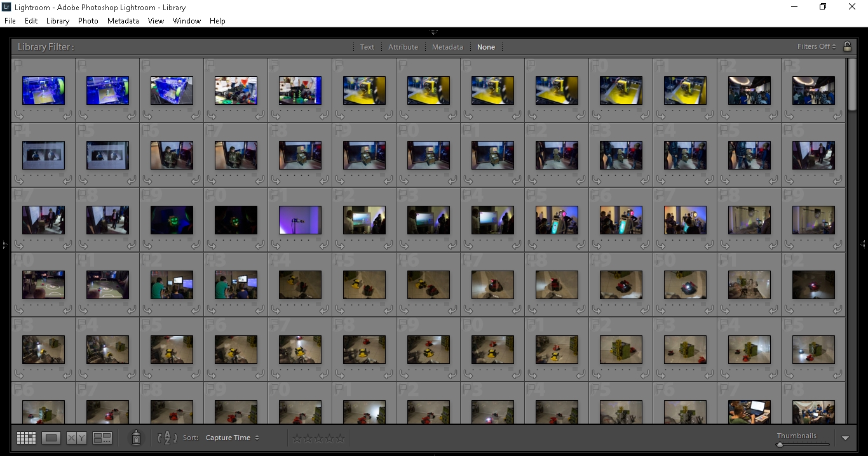
Task: Click the Thumbnails size slider
Action: [803, 444]
